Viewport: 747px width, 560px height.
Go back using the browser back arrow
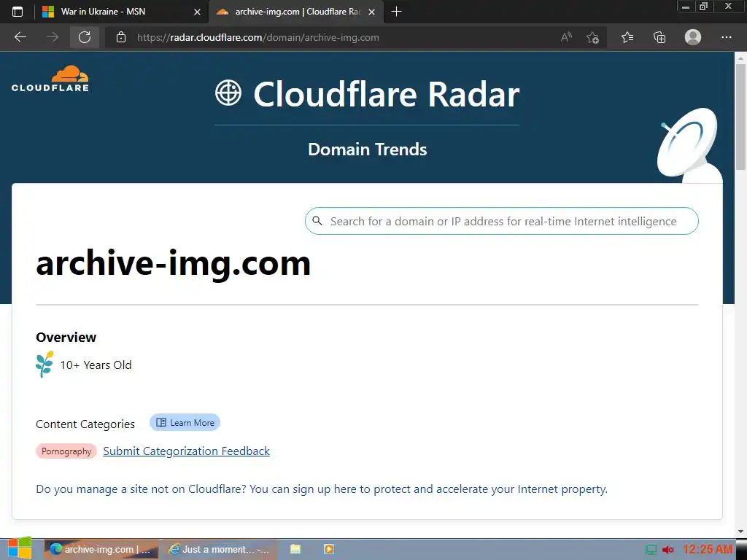click(20, 37)
